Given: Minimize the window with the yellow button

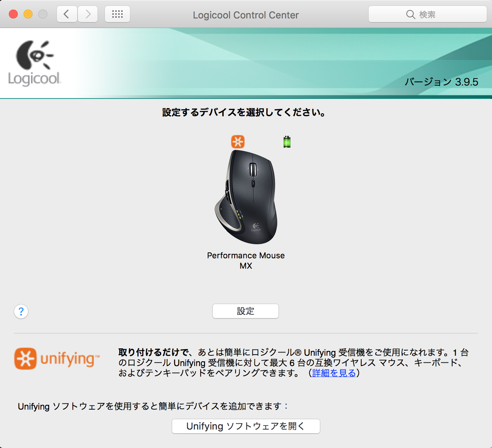Looking at the screenshot, I should point(28,14).
